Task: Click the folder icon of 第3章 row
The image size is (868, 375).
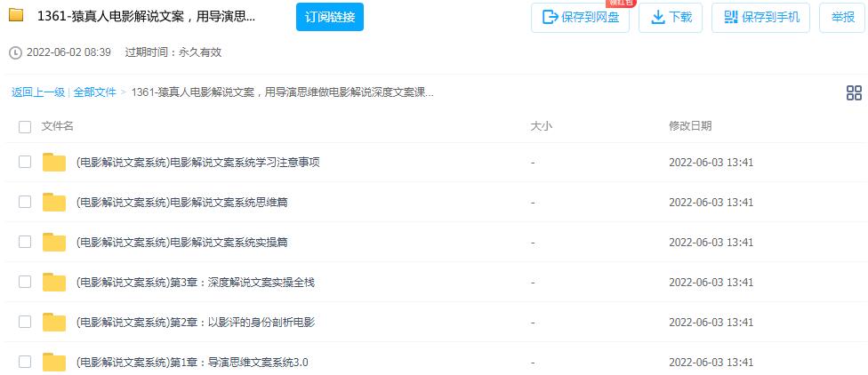Action: pos(54,282)
